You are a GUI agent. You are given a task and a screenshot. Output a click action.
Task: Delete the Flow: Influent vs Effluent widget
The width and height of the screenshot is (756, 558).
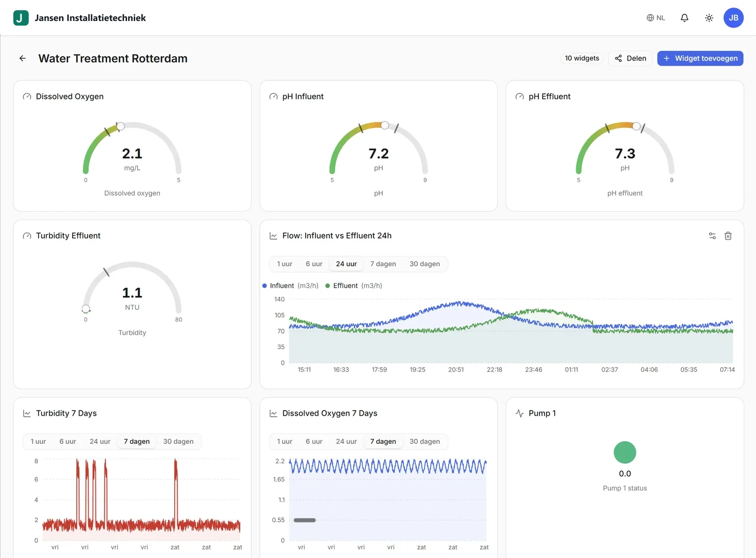(x=728, y=236)
